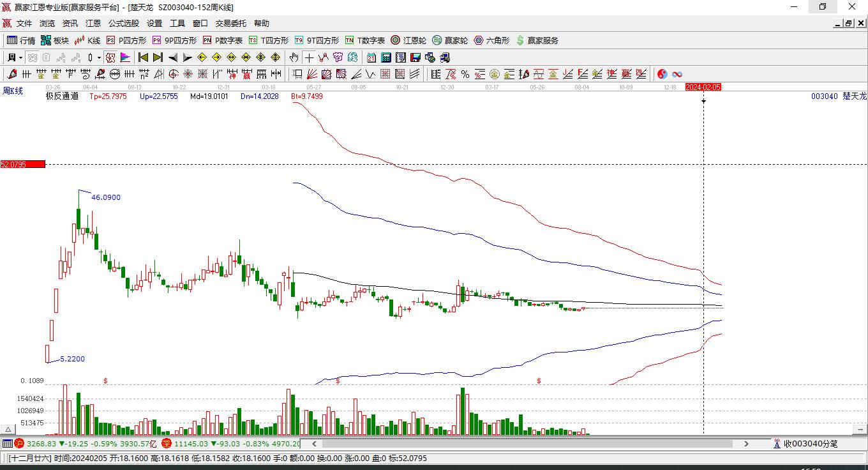The height and width of the screenshot is (470, 868).
Task: Open 收003040分笔 tick panel
Action: point(805,443)
